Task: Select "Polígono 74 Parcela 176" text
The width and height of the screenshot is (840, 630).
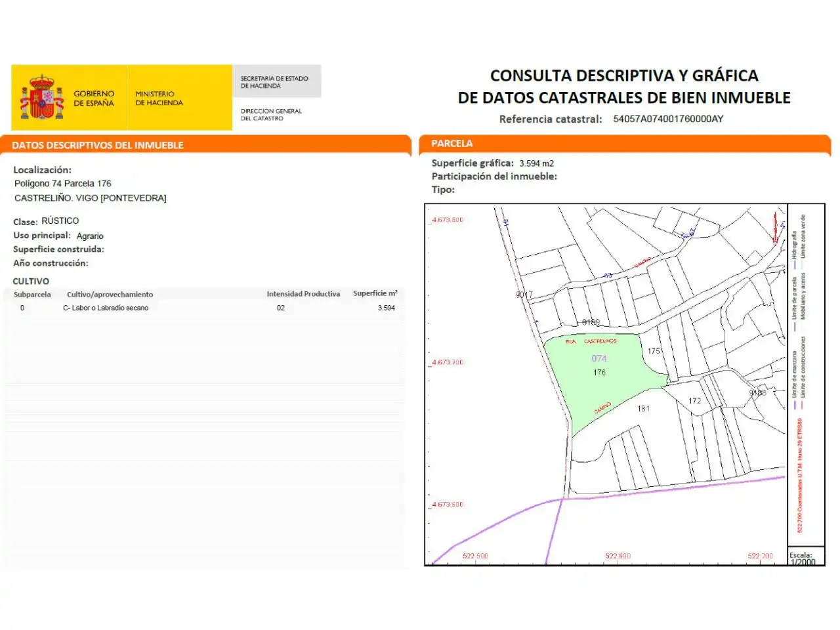Action: point(63,184)
